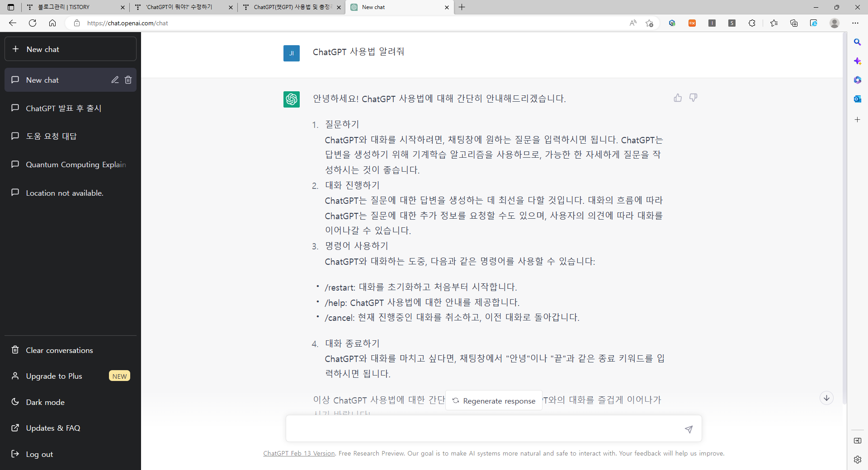The height and width of the screenshot is (470, 868).
Task: Open Bing Search in the Edge sidebar
Action: [857, 42]
